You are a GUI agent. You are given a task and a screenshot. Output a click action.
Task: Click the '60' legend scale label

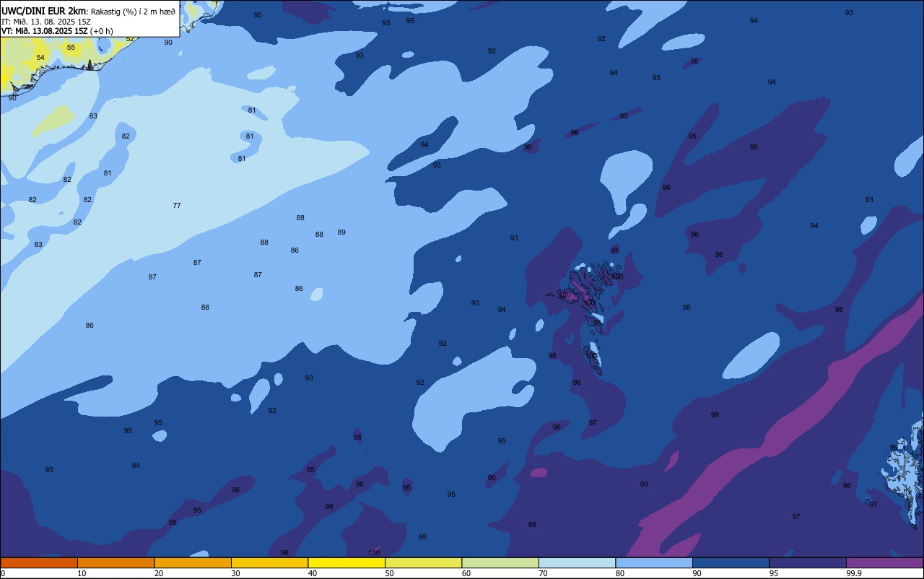tap(466, 573)
